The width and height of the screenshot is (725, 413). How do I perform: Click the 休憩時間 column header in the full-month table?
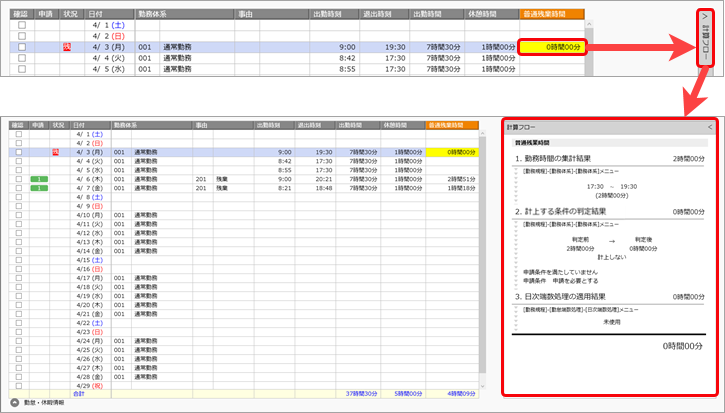coord(403,125)
